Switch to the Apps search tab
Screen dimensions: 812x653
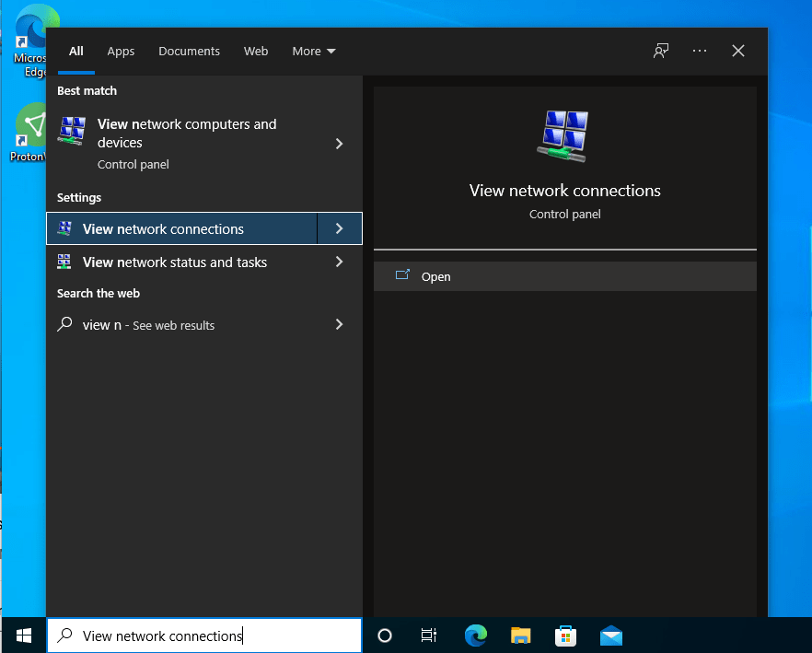click(x=121, y=51)
